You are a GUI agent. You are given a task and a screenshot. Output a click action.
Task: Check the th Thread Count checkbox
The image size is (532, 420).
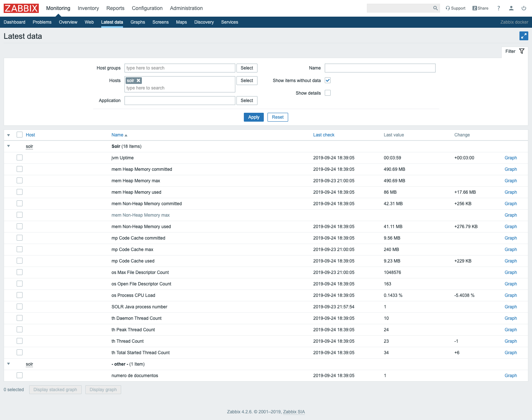click(20, 341)
